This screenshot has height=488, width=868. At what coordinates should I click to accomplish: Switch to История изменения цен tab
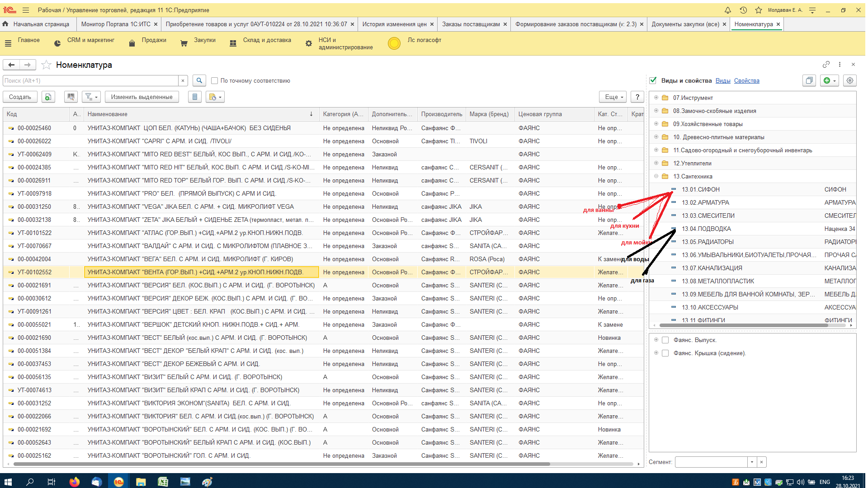click(x=394, y=24)
